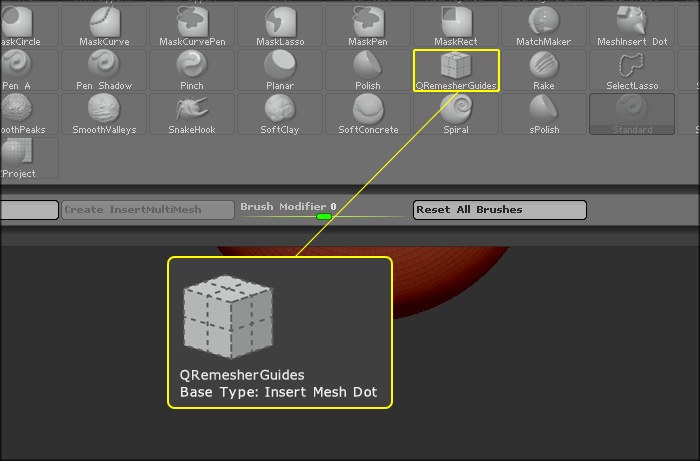Pick the Planar brush
The image size is (700, 461).
pyautogui.click(x=280, y=70)
